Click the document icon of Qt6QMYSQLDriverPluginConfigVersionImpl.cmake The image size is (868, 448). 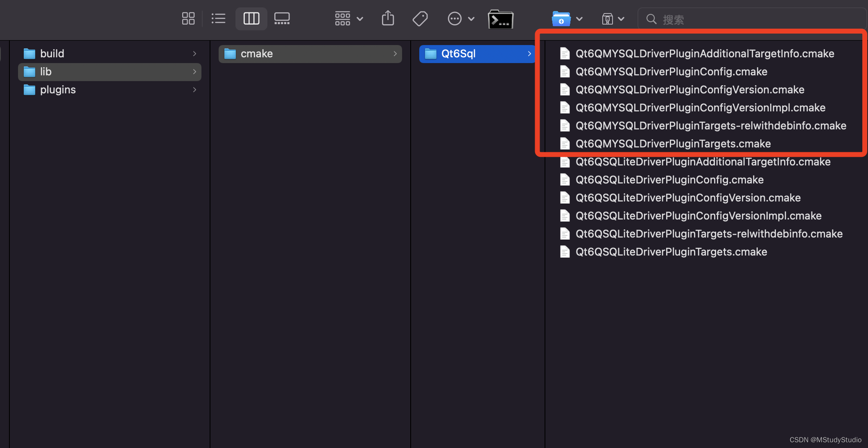tap(565, 108)
